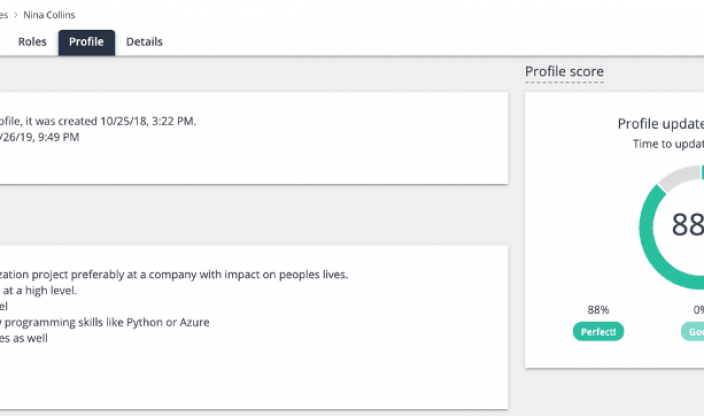Click the line mentioning Python or Azure
This screenshot has height=416, width=704.
[x=105, y=322]
